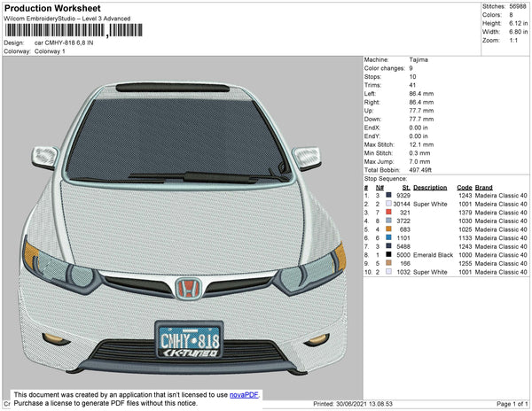Image resolution: width=532 pixels, height=411 pixels.
Task: Click the Code column header
Action: [x=465, y=188]
